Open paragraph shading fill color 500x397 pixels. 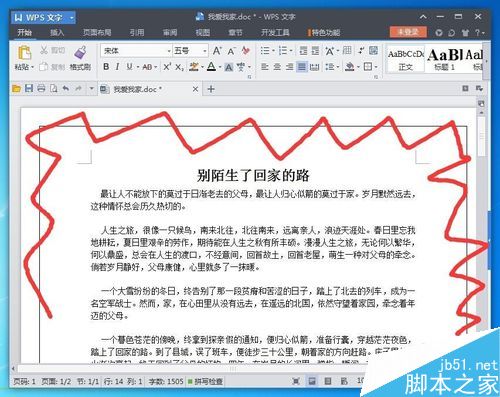coord(349,67)
